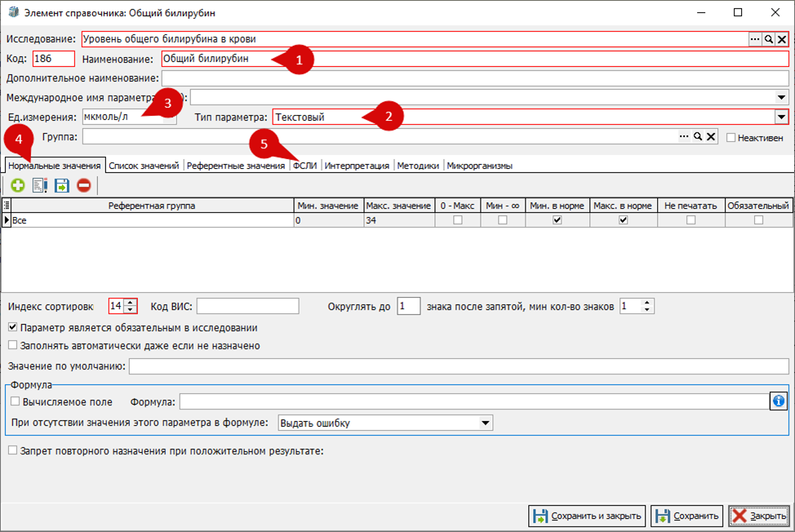Click the green add row icon
The image size is (795, 532).
click(18, 185)
